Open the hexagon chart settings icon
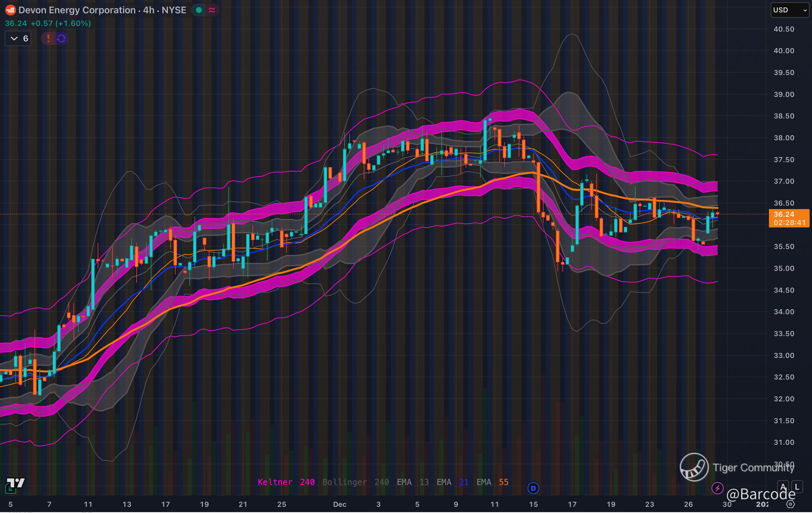Viewport: 812px width, 513px height. (790, 504)
